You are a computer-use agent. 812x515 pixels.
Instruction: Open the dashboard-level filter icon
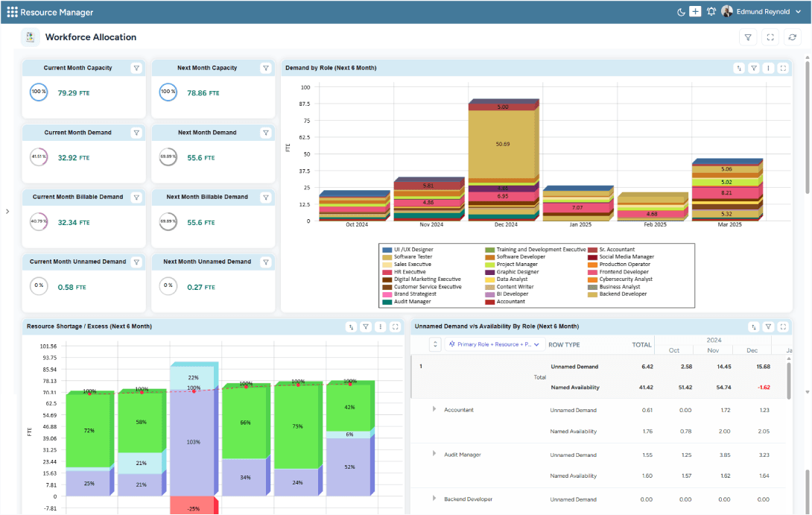pos(748,37)
